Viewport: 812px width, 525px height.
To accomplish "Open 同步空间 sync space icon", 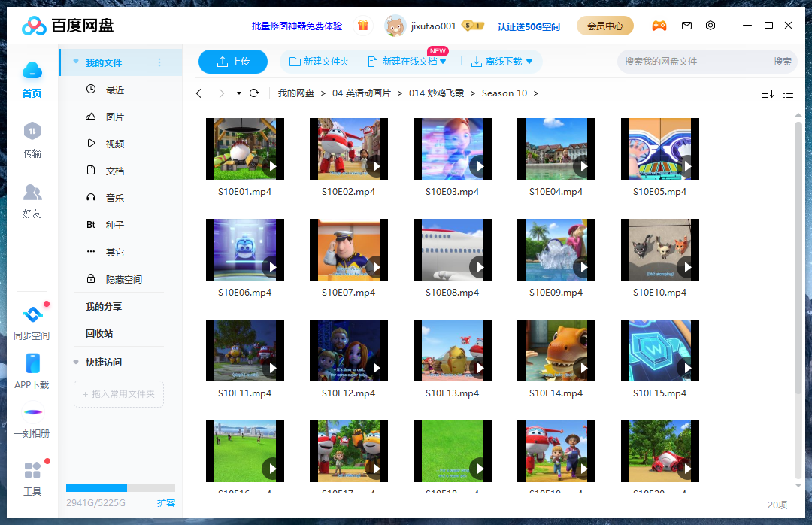I will [32, 314].
